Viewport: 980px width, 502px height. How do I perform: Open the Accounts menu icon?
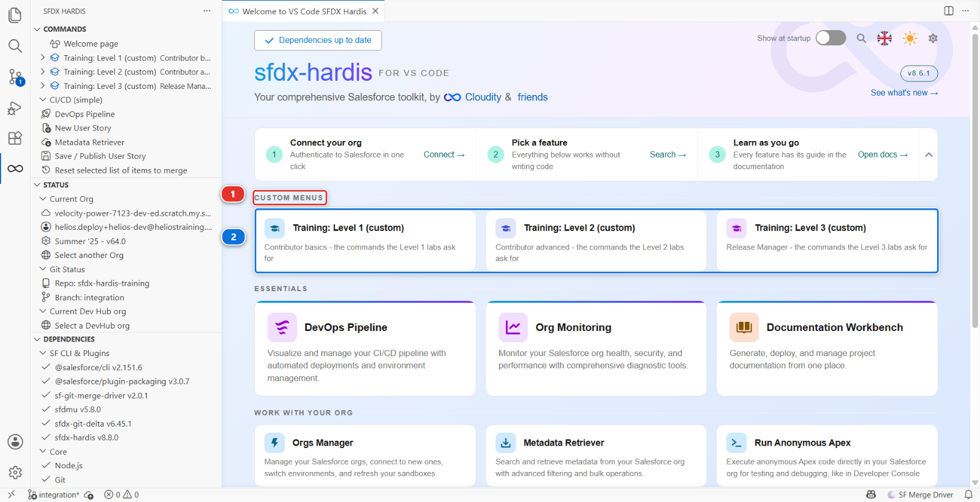[x=15, y=442]
